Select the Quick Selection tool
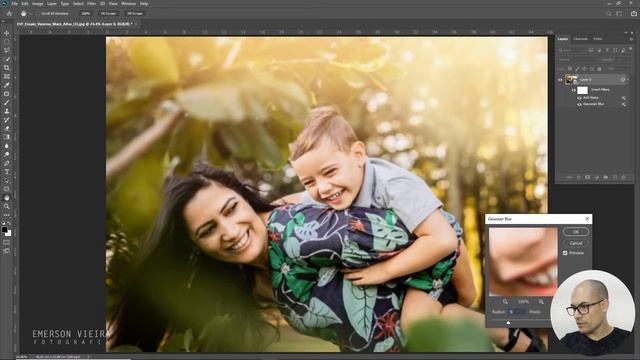This screenshot has height=360, width=640. pos(7,59)
